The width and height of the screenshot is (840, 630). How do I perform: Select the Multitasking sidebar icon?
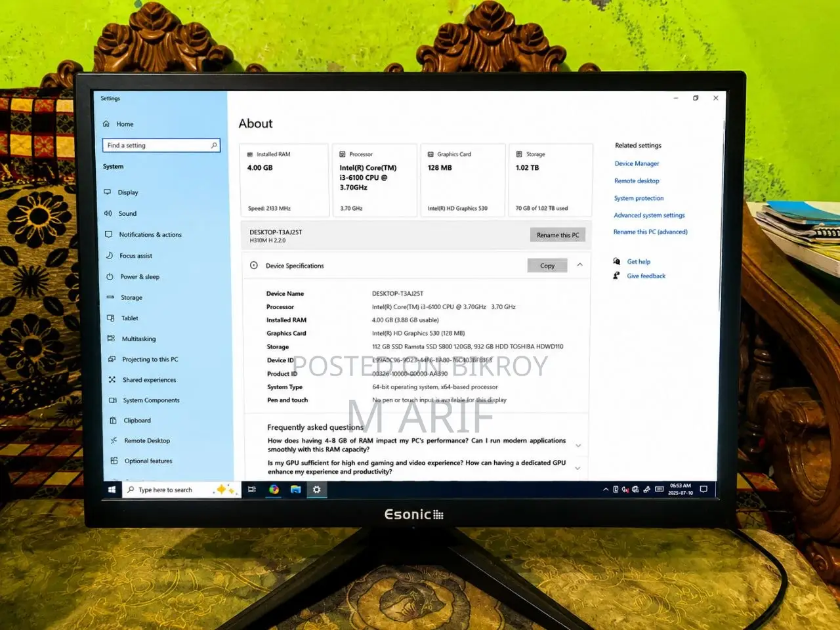pyautogui.click(x=111, y=339)
